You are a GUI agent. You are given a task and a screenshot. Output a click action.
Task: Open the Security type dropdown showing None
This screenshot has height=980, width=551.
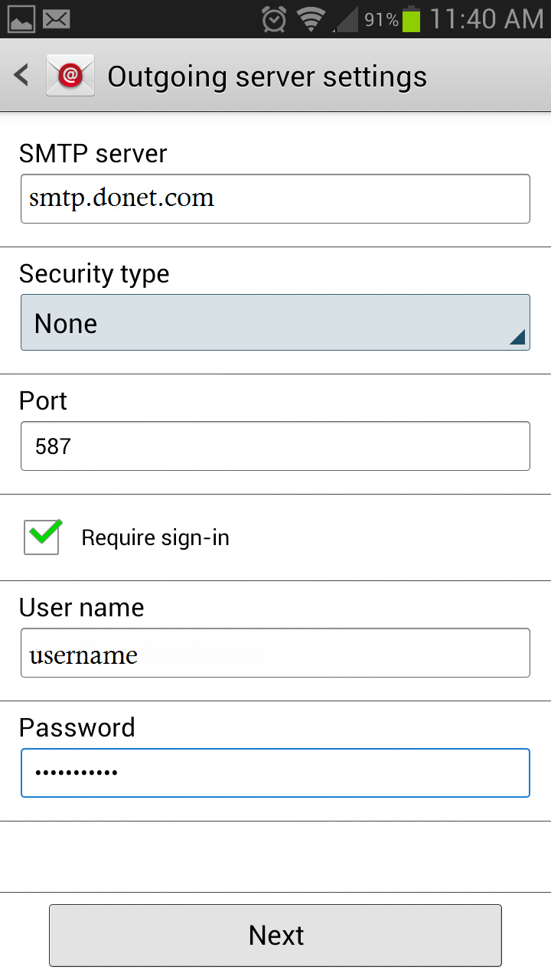[275, 322]
